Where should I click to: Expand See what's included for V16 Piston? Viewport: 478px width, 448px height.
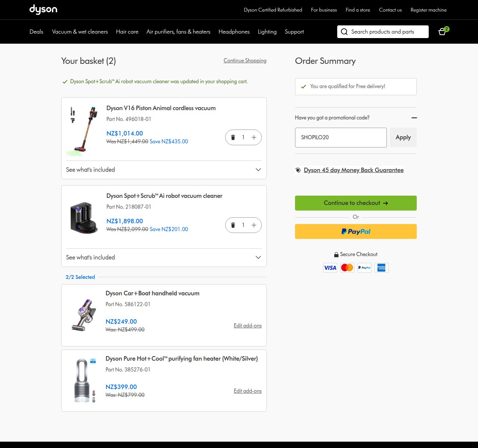(x=164, y=169)
